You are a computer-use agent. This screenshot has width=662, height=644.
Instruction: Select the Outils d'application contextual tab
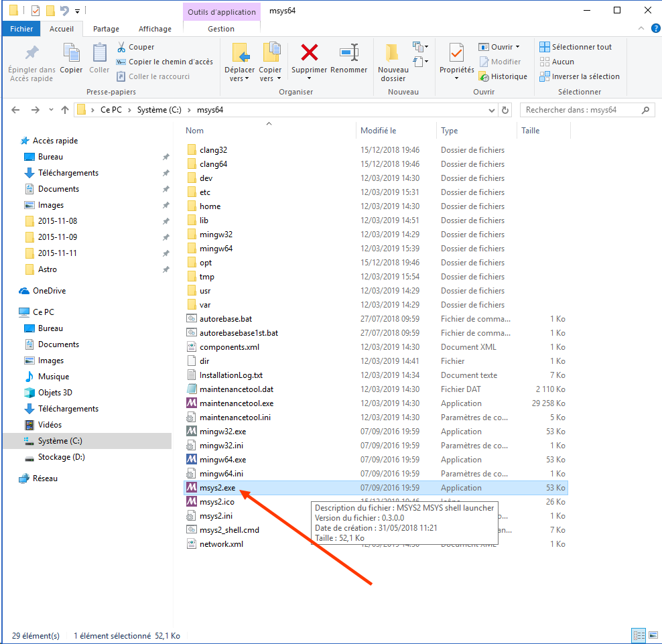click(222, 12)
